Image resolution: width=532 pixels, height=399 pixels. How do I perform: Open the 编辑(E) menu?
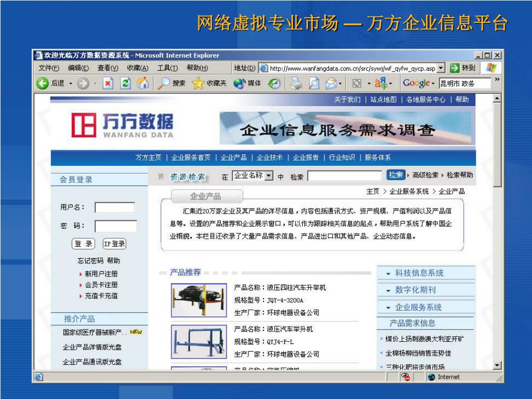[78, 68]
